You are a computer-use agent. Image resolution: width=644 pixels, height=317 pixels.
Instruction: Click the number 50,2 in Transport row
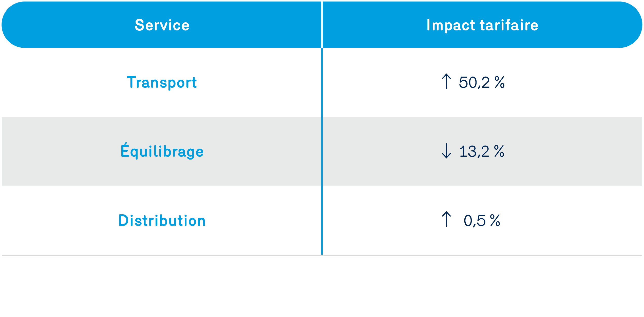(x=474, y=82)
